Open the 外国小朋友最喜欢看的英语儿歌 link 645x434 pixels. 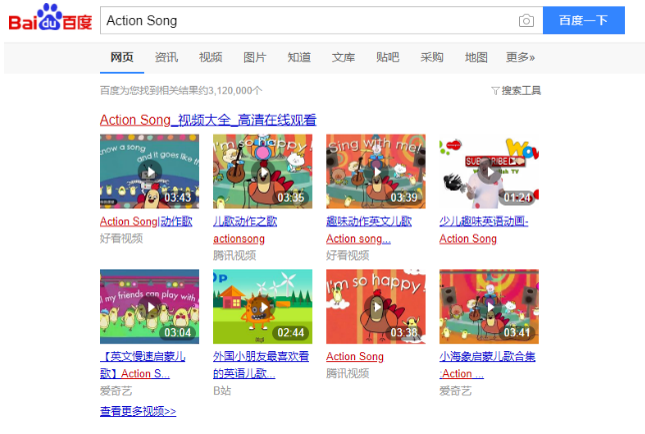[x=261, y=365]
